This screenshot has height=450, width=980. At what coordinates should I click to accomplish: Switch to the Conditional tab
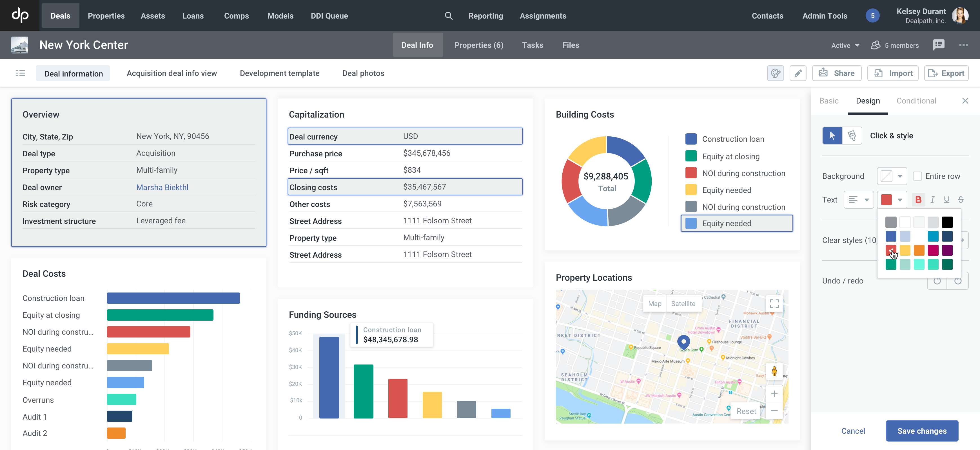point(916,101)
